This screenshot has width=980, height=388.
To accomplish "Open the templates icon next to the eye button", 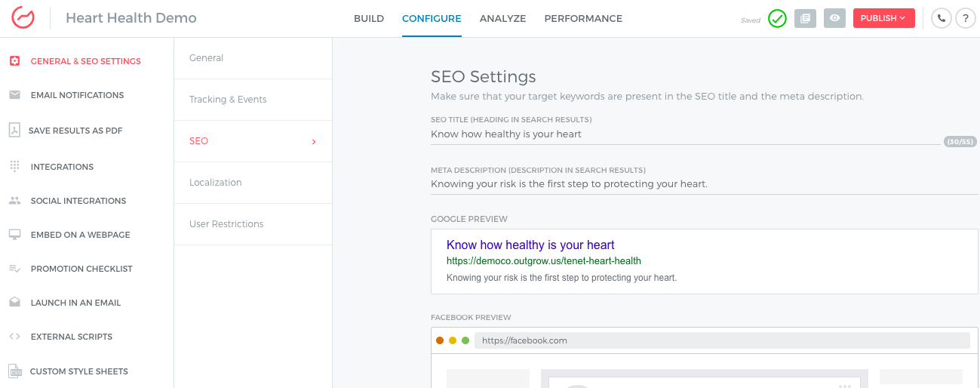I will point(805,18).
